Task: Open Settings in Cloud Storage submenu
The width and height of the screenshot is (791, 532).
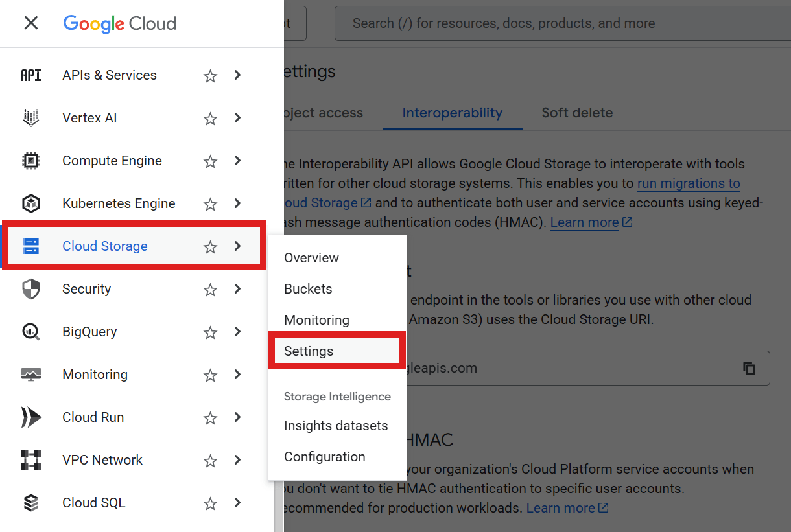Action: pyautogui.click(x=337, y=351)
